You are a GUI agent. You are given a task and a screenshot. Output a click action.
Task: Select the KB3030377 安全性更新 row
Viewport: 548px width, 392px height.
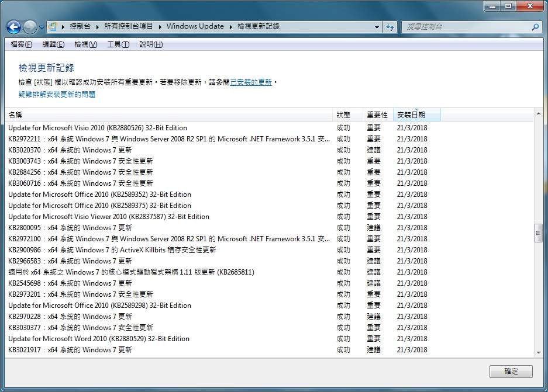(x=269, y=328)
